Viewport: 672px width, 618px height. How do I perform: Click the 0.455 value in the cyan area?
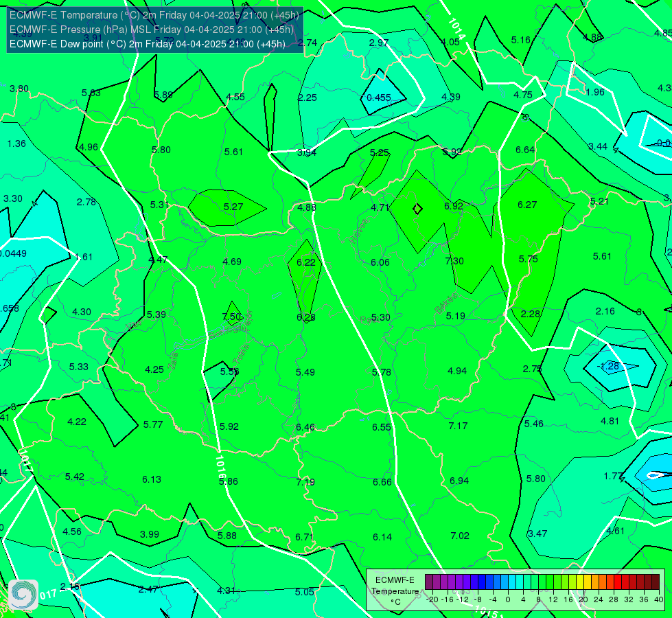pyautogui.click(x=379, y=98)
